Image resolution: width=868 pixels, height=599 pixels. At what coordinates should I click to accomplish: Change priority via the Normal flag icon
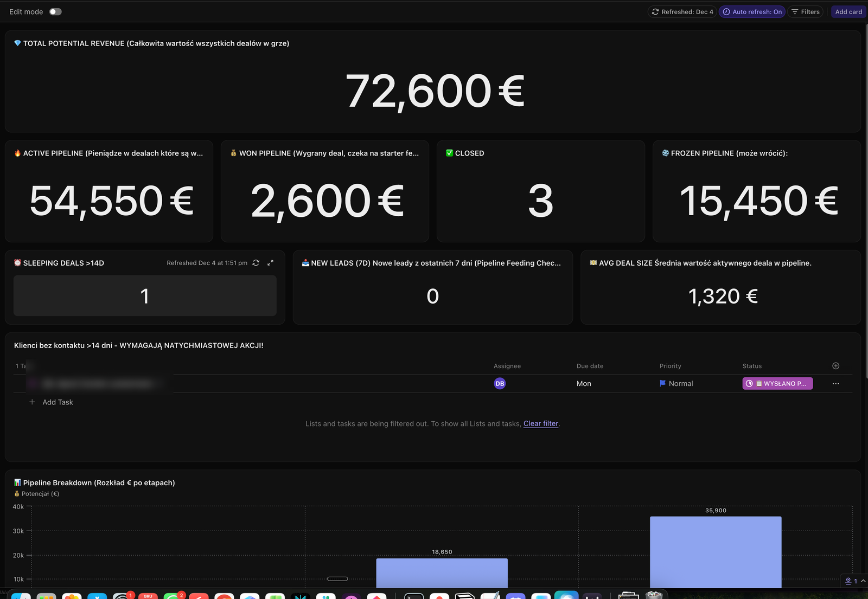point(662,383)
